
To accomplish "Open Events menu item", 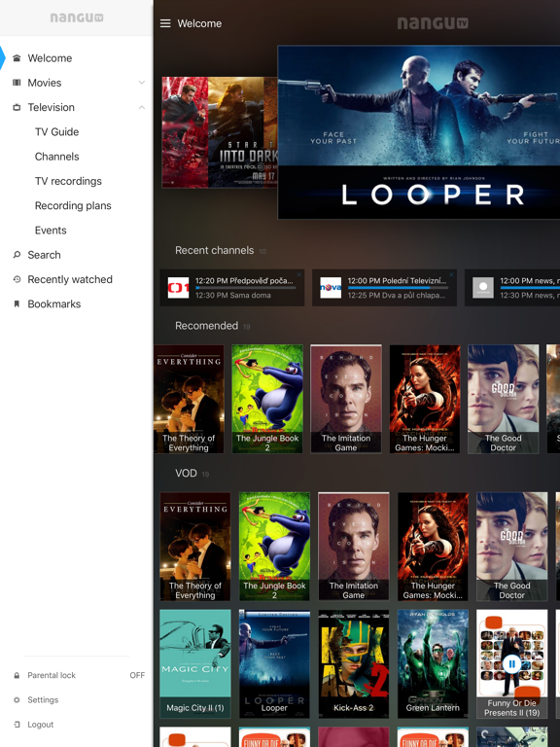I will (51, 231).
